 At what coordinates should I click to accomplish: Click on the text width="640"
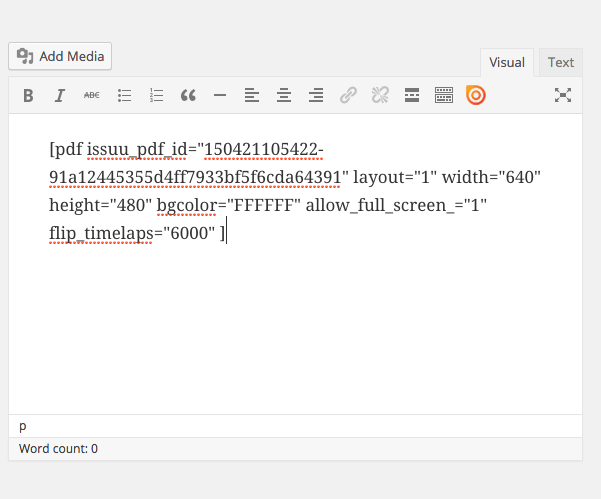(x=491, y=177)
